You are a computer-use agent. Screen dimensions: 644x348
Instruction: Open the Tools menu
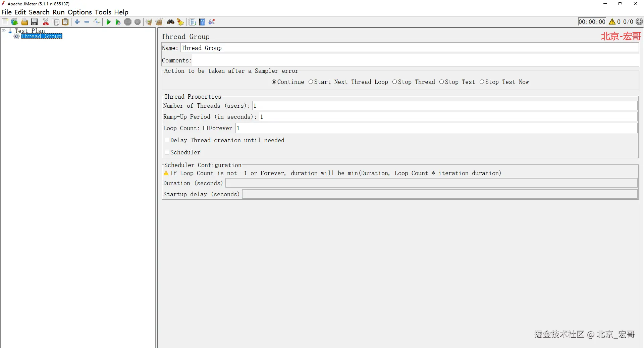pos(103,12)
